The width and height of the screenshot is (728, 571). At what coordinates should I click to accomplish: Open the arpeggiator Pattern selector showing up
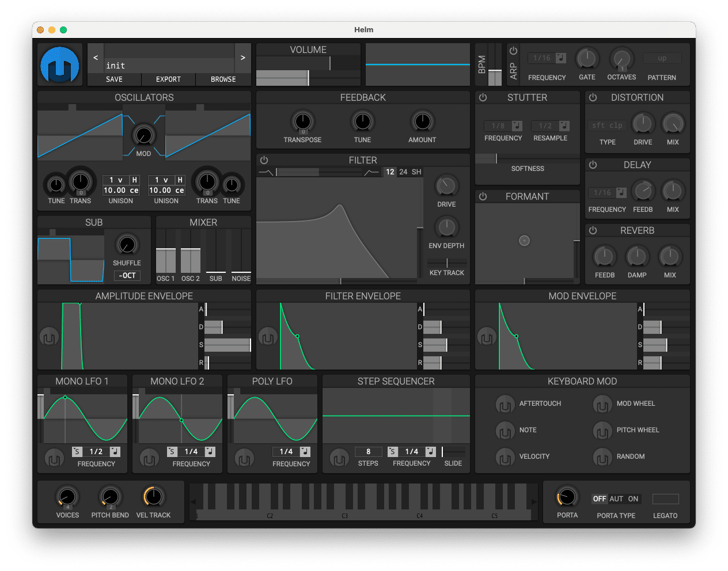point(662,58)
